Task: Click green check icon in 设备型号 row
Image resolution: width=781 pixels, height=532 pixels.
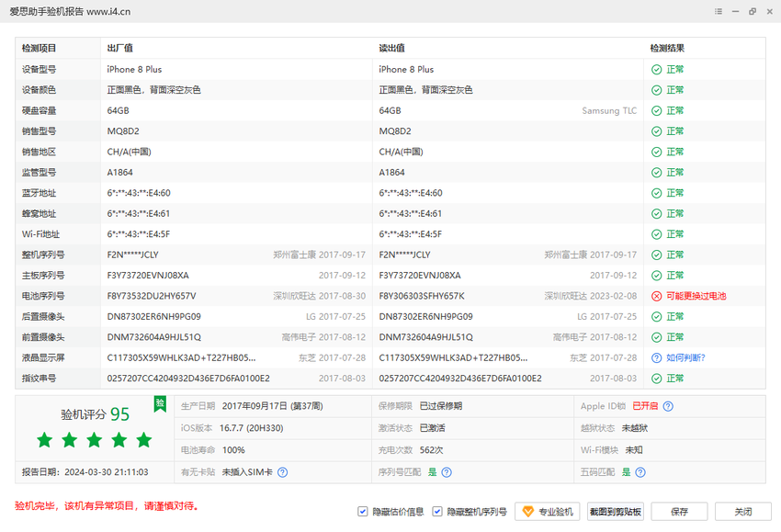Action: click(x=656, y=70)
